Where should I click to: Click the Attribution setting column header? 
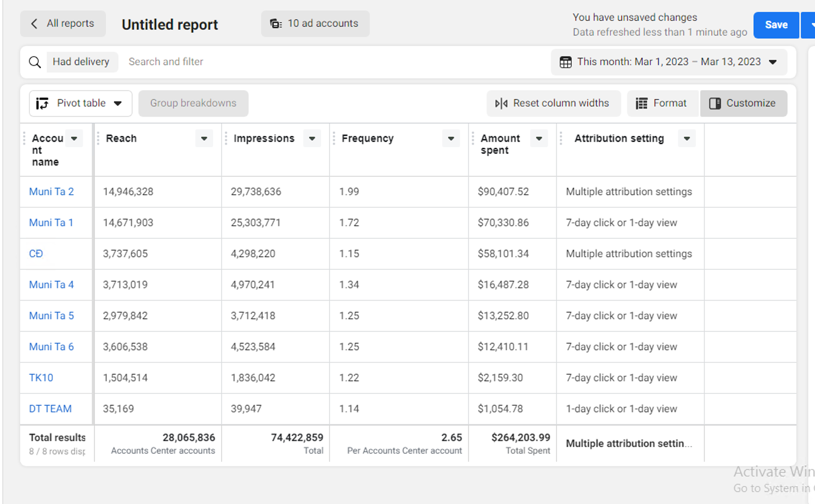pos(619,139)
